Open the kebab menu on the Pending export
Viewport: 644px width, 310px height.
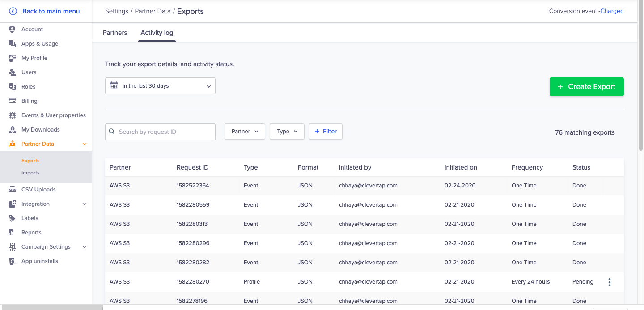609,282
